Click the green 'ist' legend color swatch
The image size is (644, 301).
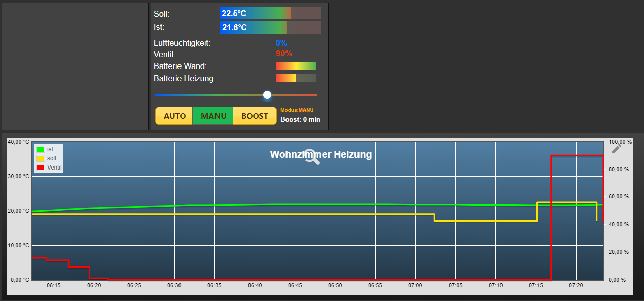click(x=41, y=149)
